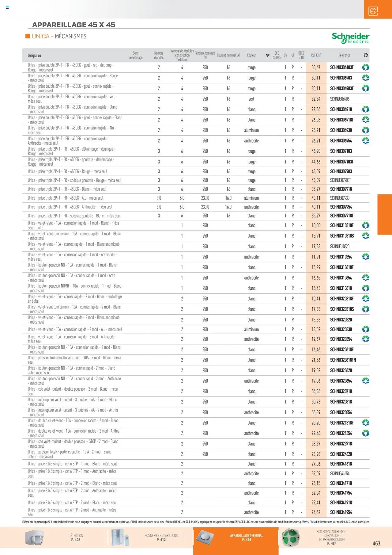The height and width of the screenshot is (555, 392).
Task: Select reference SCHNU306906
Action: coord(340,99)
